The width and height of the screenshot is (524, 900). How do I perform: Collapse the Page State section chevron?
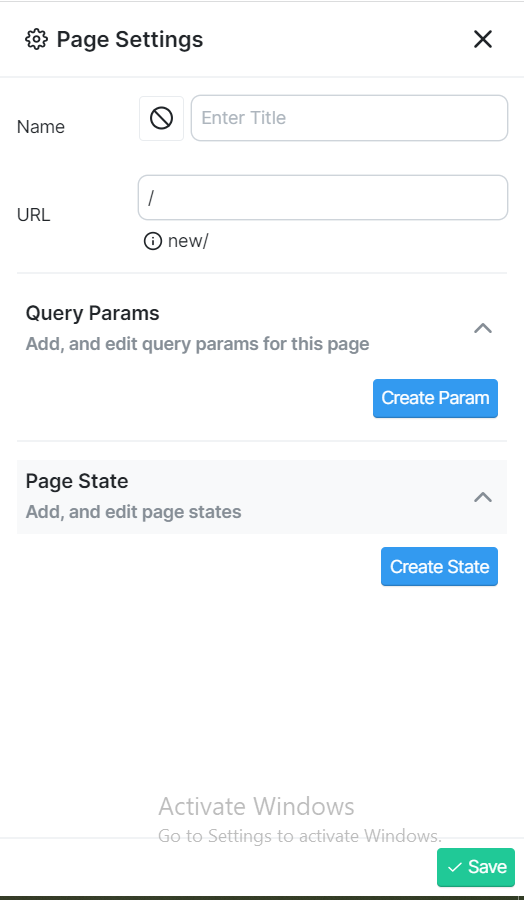(x=483, y=497)
